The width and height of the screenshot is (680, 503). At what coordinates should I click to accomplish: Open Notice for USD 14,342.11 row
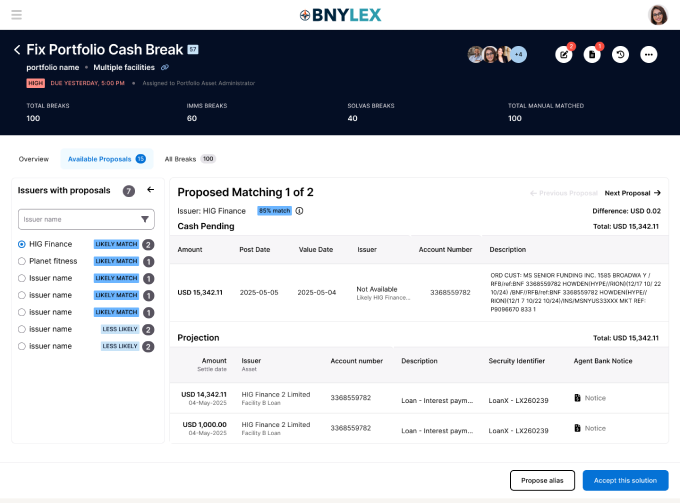590,398
